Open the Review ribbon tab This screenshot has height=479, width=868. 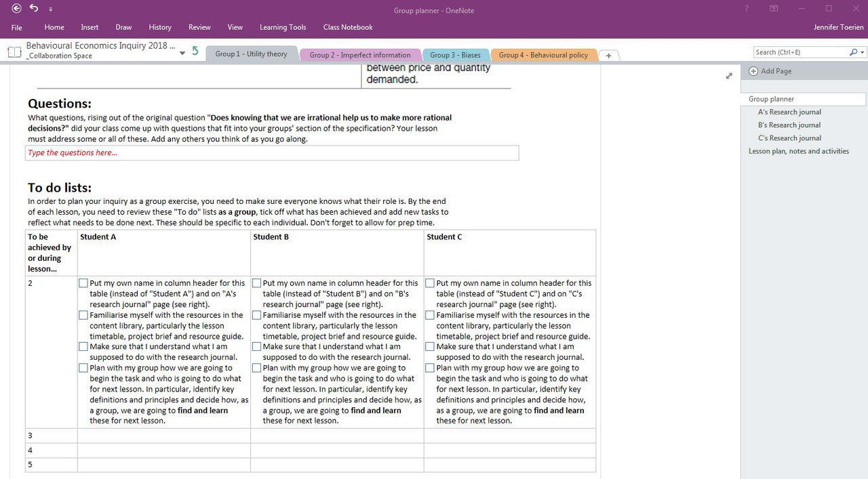click(x=199, y=27)
